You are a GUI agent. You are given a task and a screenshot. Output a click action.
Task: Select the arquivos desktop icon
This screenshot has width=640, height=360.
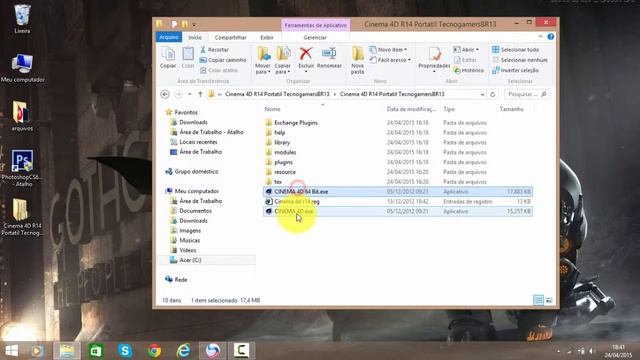[22, 116]
